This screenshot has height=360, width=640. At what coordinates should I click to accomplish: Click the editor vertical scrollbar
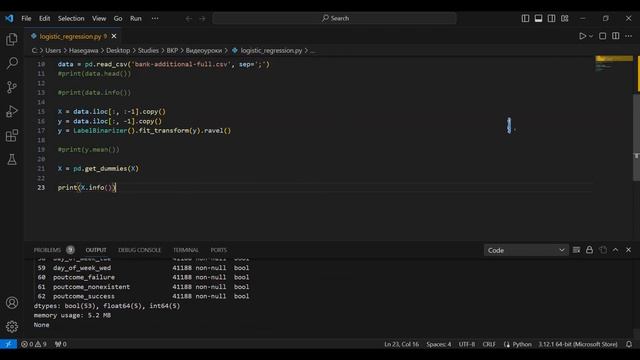click(636, 137)
